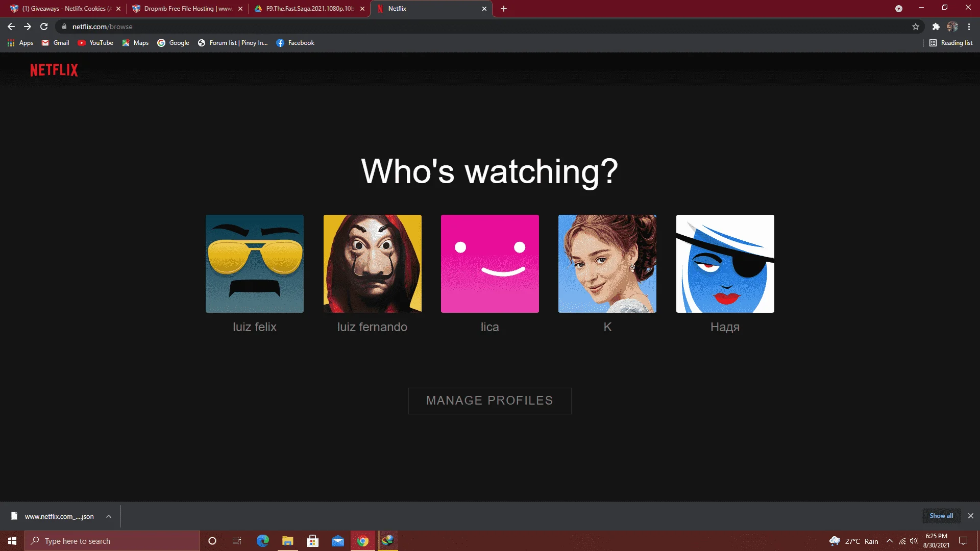Image resolution: width=980 pixels, height=551 pixels.
Task: Pick the pink smiley lica profile
Action: coord(490,263)
